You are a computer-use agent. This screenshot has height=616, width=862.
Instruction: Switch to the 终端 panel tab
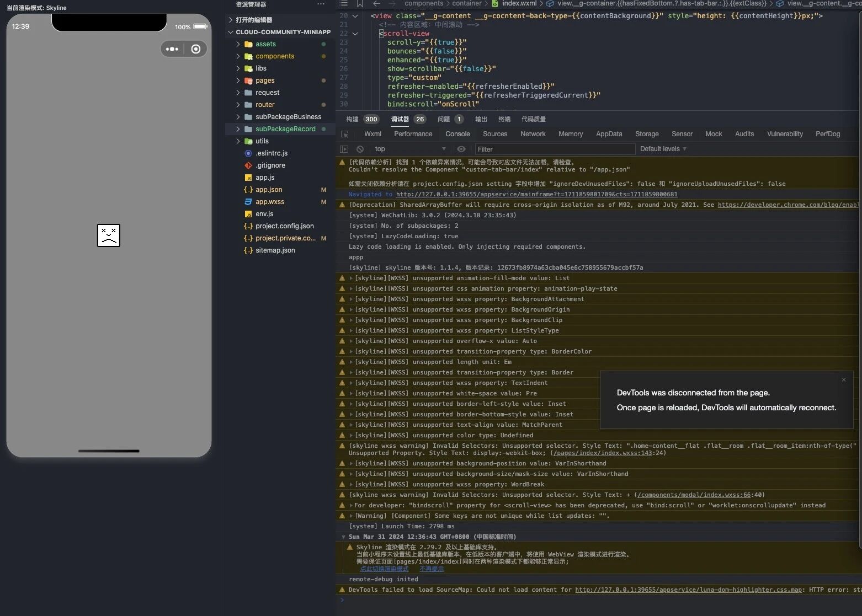[x=504, y=119]
